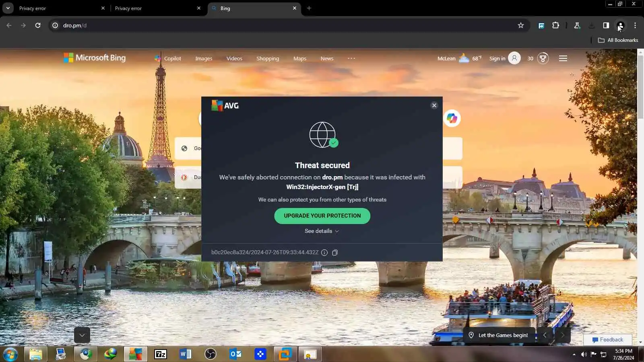Close the AVG threat popup
Screen dimensions: 644x362
click(x=434, y=105)
